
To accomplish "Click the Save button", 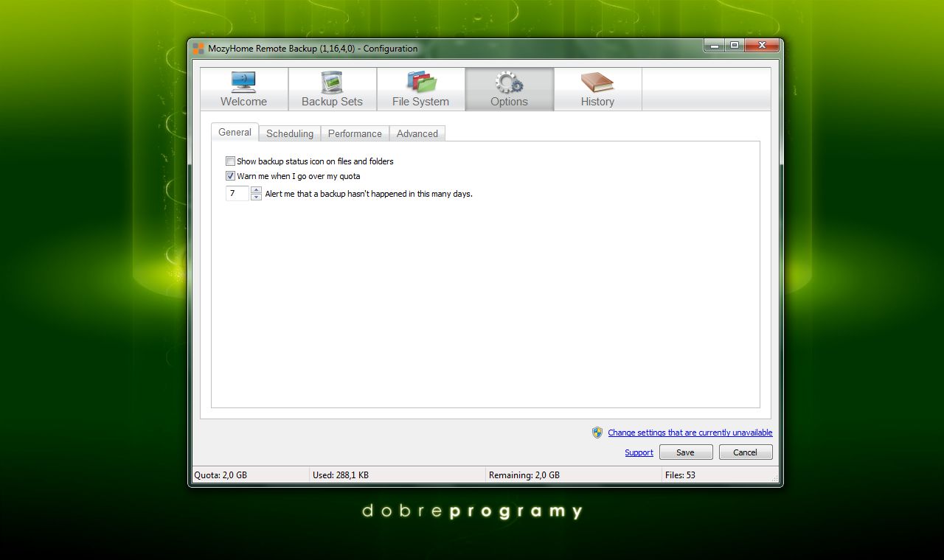I will pyautogui.click(x=686, y=452).
